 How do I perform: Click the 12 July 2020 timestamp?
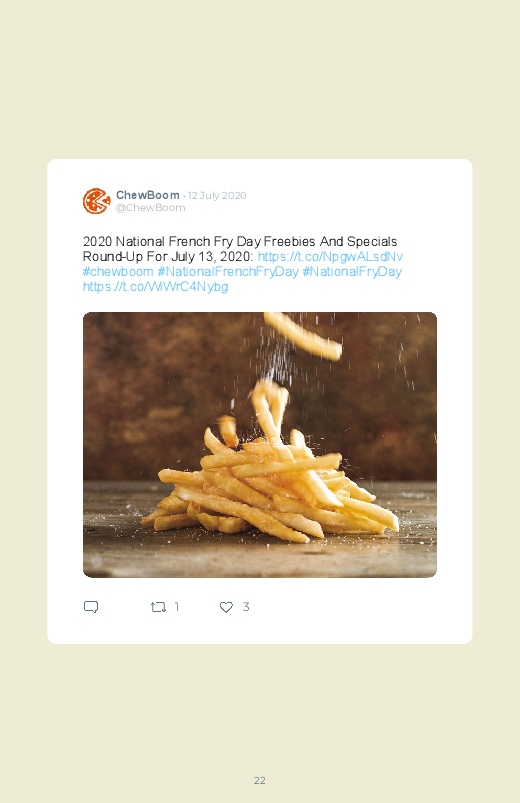(x=217, y=195)
